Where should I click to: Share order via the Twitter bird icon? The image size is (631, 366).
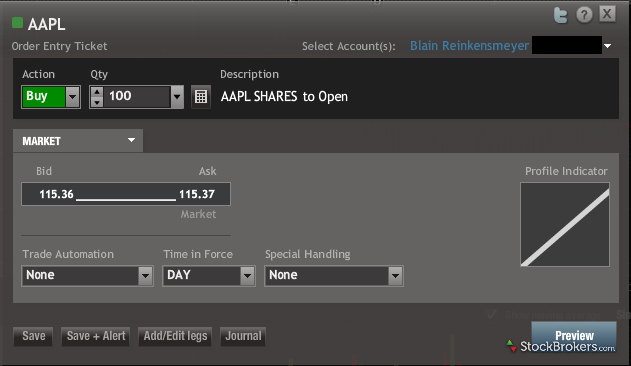point(561,16)
